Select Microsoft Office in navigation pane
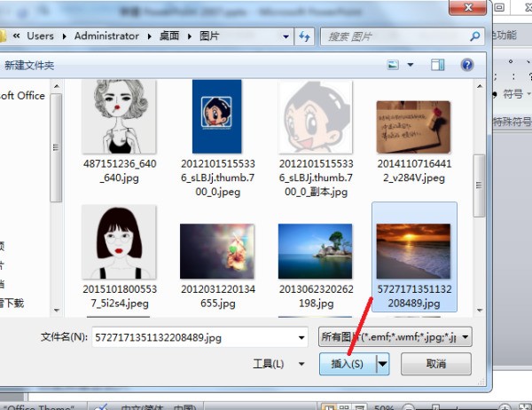The width and height of the screenshot is (532, 410). click(x=22, y=96)
